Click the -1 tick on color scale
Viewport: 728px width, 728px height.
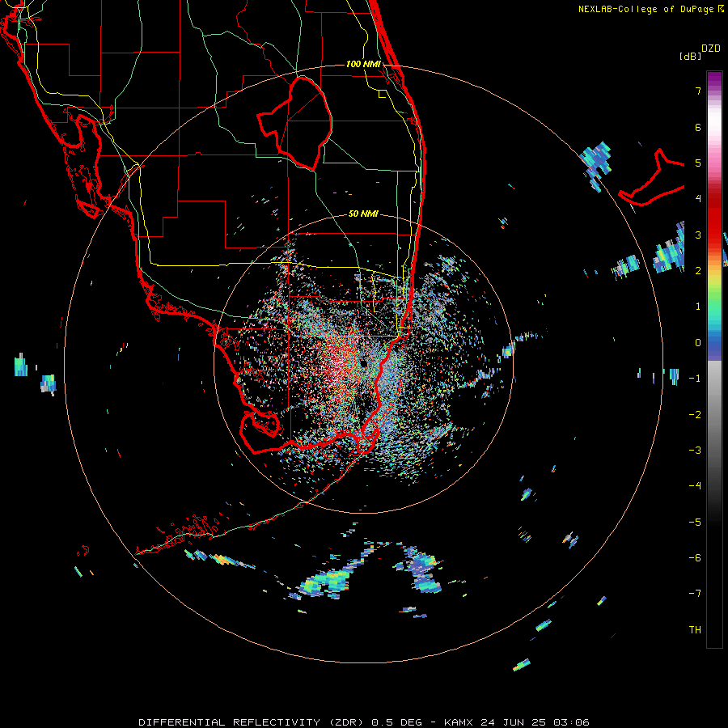coord(695,379)
